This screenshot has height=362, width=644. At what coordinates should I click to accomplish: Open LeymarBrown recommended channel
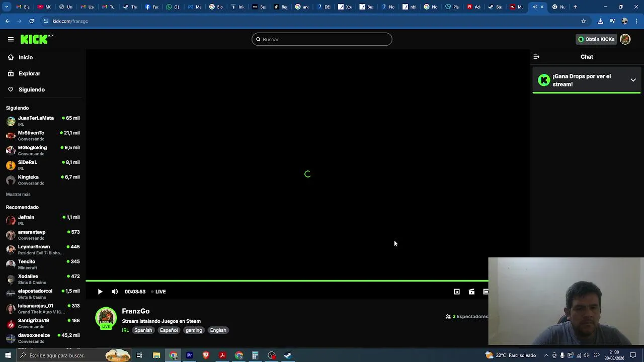click(42, 249)
